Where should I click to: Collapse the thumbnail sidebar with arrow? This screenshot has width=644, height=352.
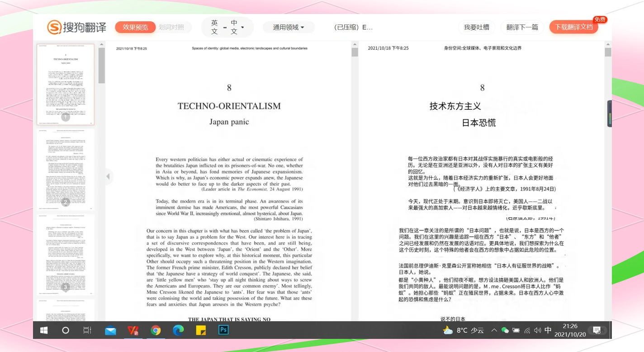(108, 176)
